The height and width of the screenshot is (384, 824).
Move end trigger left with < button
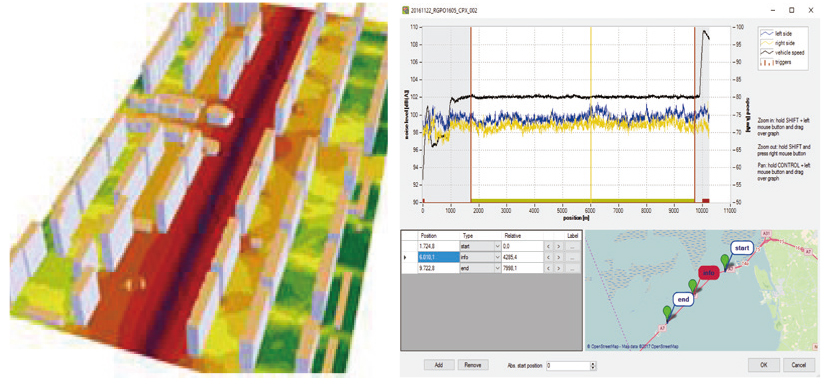point(549,268)
